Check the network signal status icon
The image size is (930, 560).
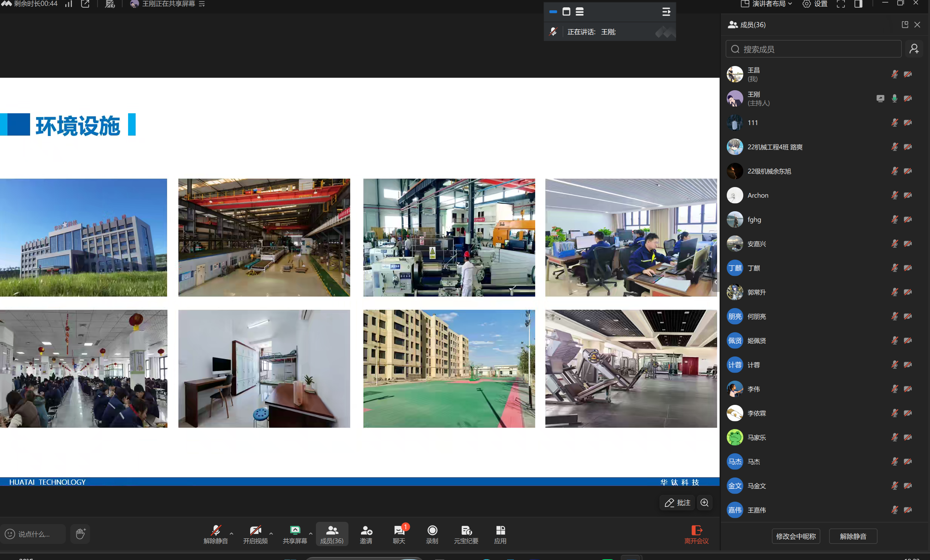coord(68,4)
